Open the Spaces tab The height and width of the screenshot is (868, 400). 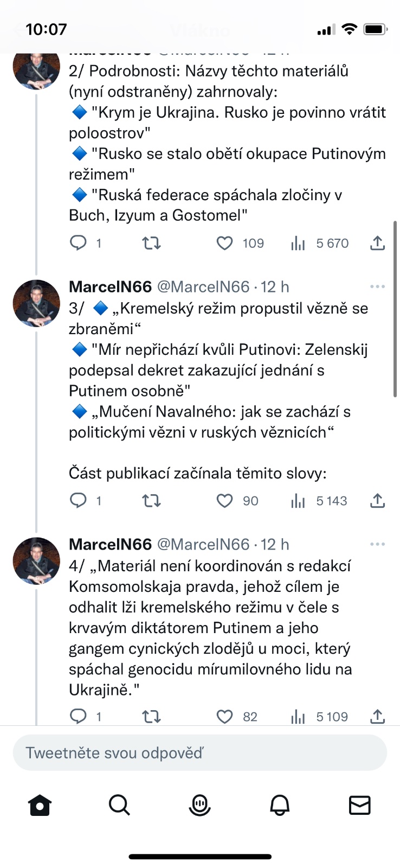(199, 805)
